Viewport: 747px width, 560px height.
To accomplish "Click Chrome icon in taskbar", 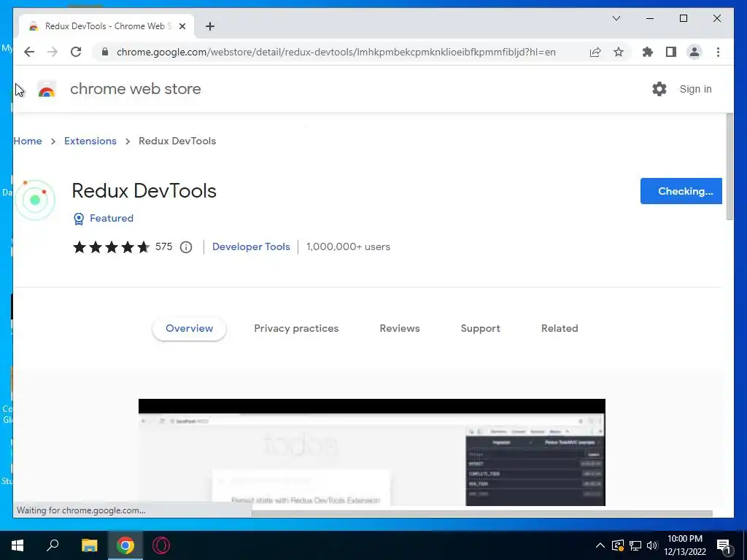I will [x=125, y=545].
